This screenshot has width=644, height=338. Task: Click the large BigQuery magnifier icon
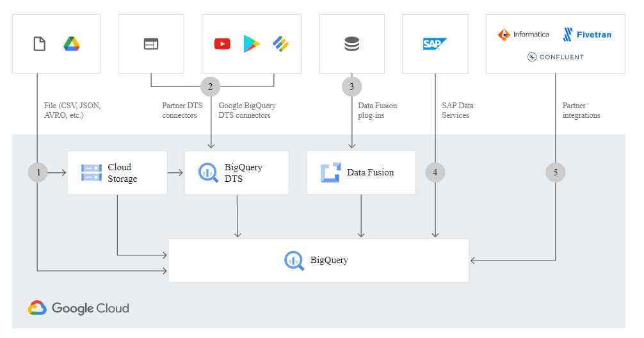294,261
